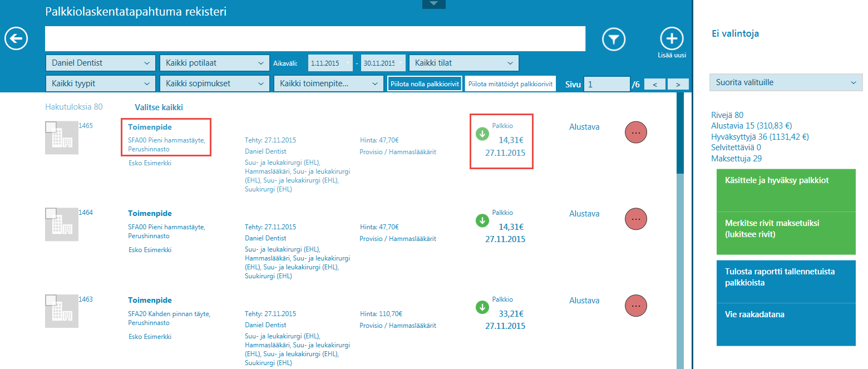Click the Lisää uusi plus icon
Image resolution: width=868 pixels, height=369 pixels.
[672, 38]
